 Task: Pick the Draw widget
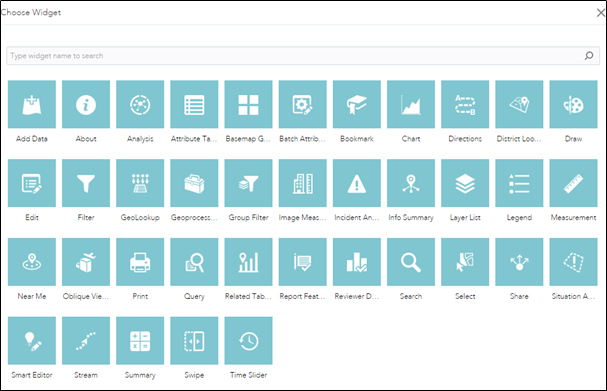point(573,104)
